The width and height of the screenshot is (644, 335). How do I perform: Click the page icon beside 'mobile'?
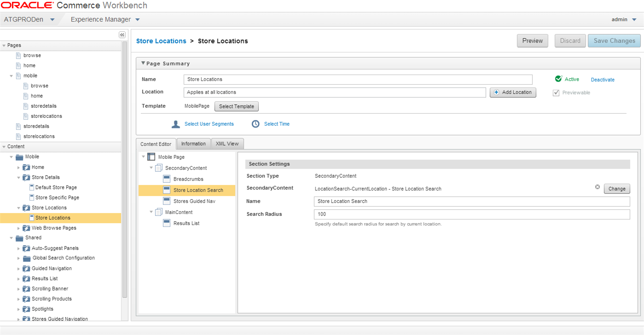click(18, 75)
